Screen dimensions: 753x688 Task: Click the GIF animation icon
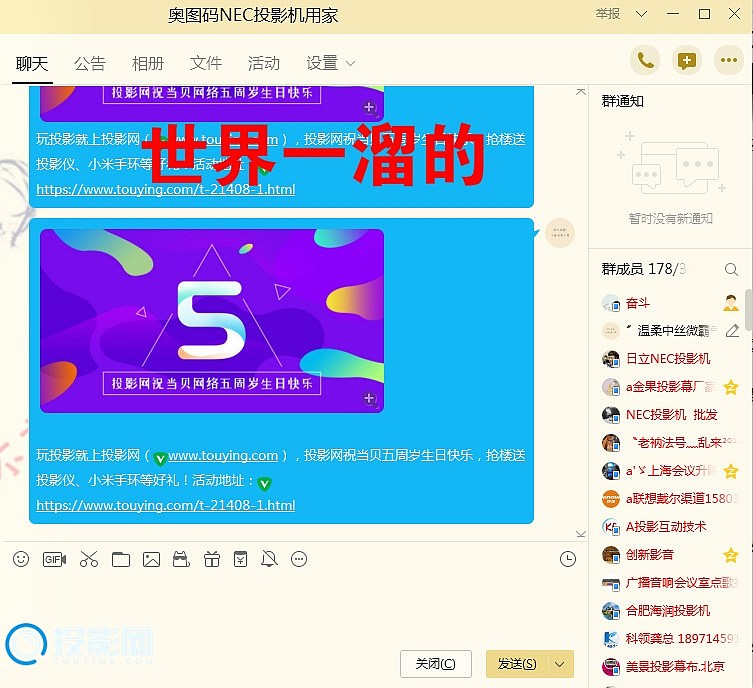(54, 559)
